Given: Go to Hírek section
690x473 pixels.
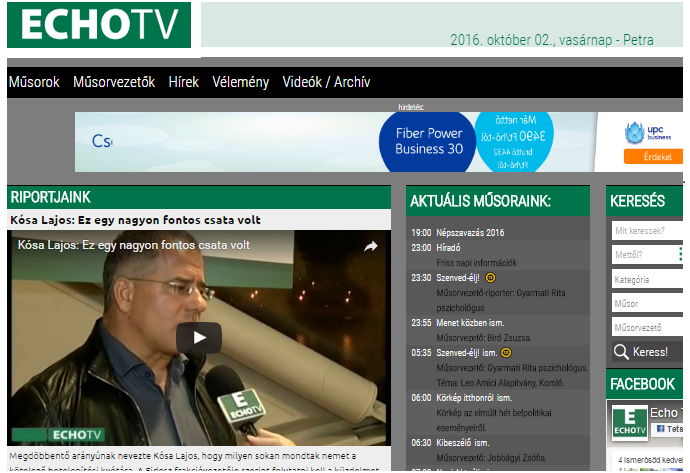Looking at the screenshot, I should (184, 82).
